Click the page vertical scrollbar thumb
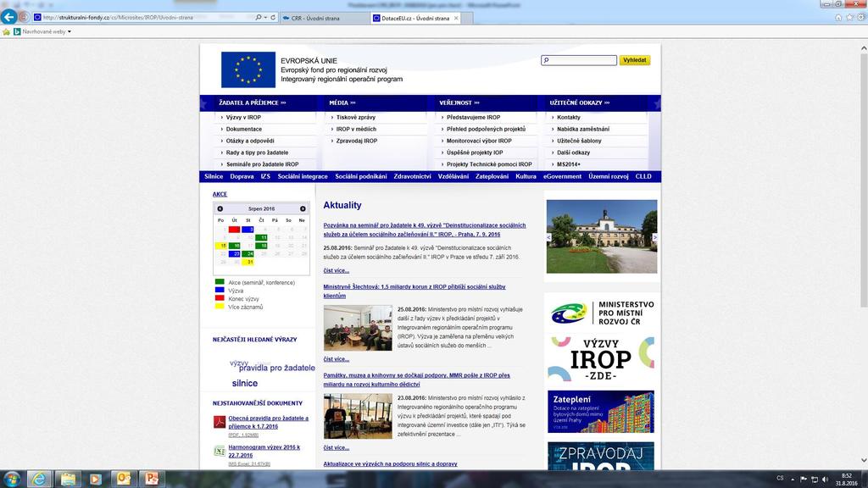868x488 pixels. click(x=864, y=181)
